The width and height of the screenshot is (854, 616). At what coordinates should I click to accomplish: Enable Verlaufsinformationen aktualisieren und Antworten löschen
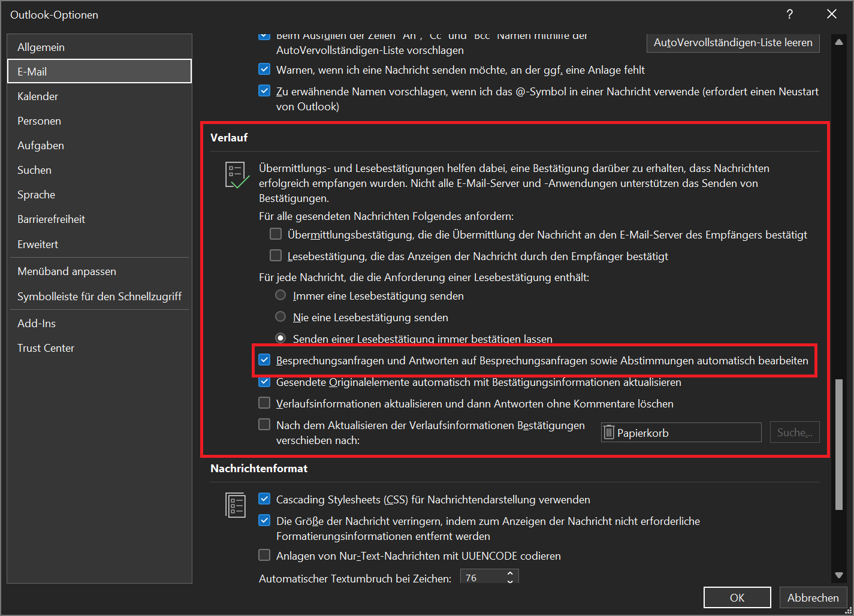[x=264, y=403]
